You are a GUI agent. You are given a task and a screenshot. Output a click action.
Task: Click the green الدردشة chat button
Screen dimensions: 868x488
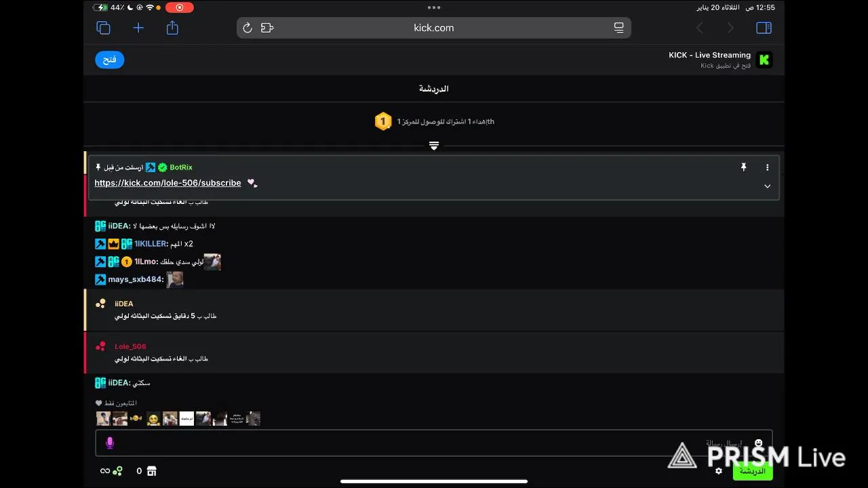point(753,471)
